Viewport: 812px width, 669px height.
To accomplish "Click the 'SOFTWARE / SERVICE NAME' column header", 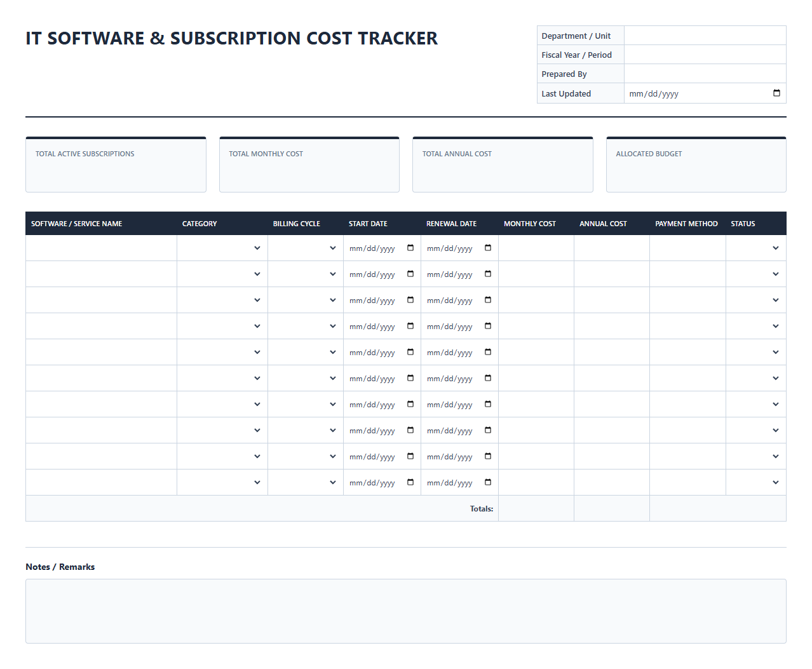I will 76,224.
